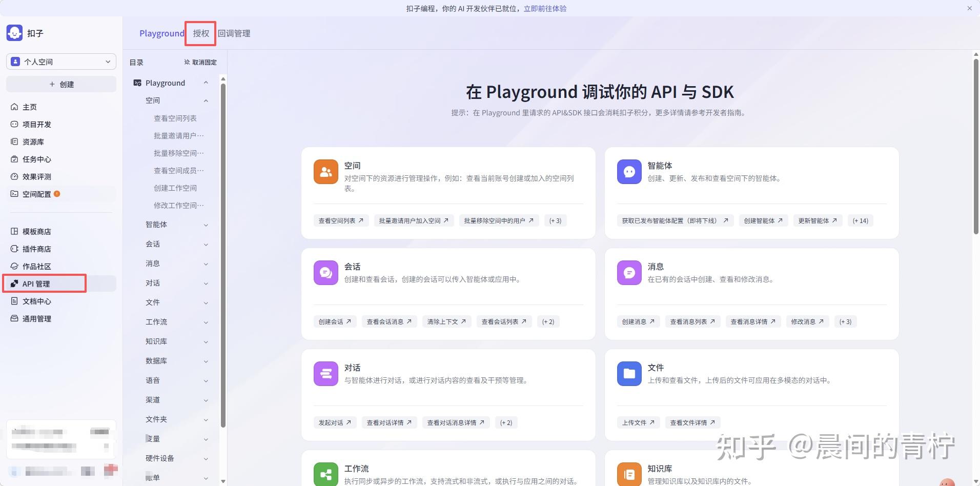Viewport: 980px width, 486px height.
Task: Open 项目开发 sidebar icon
Action: (x=14, y=125)
